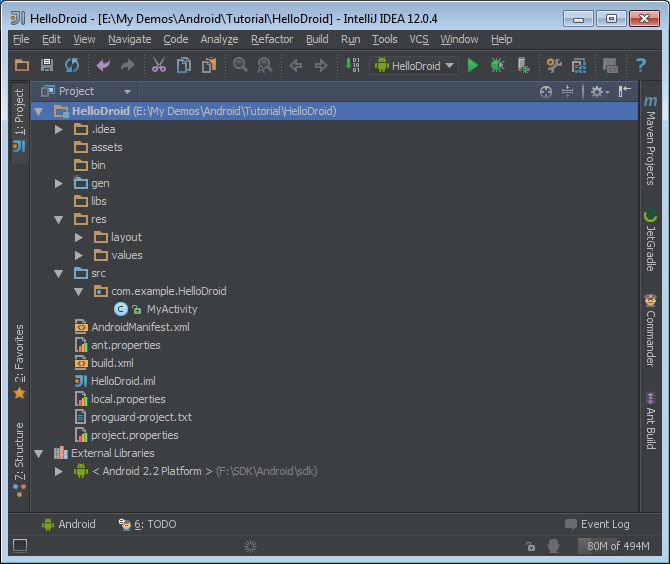This screenshot has height=564, width=670.
Task: Expand the gen folder arrow
Action: click(59, 184)
